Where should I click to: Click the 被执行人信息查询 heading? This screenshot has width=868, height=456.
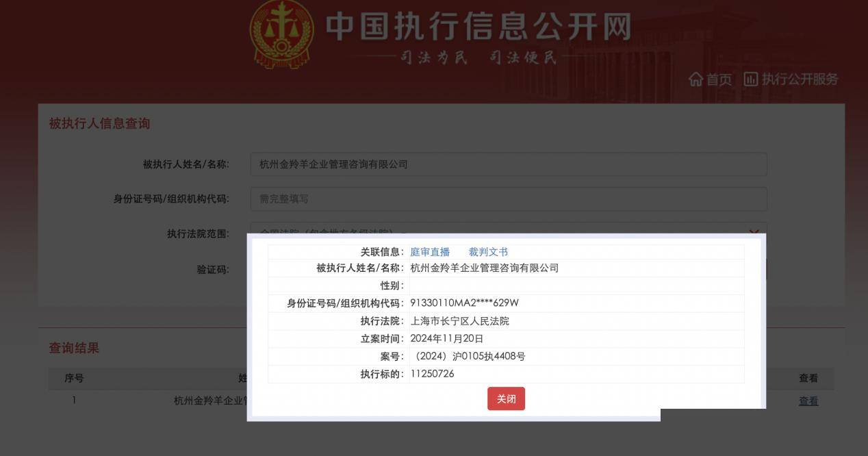tap(99, 123)
